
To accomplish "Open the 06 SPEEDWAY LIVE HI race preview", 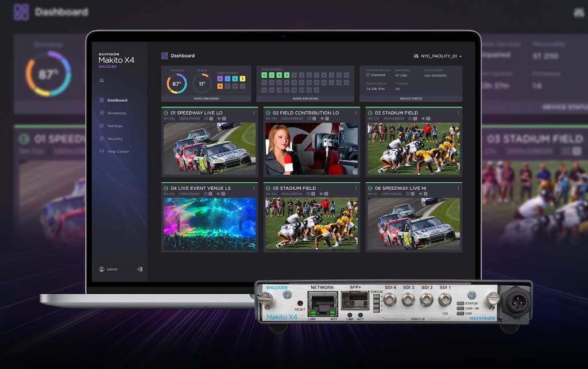I will coord(413,224).
